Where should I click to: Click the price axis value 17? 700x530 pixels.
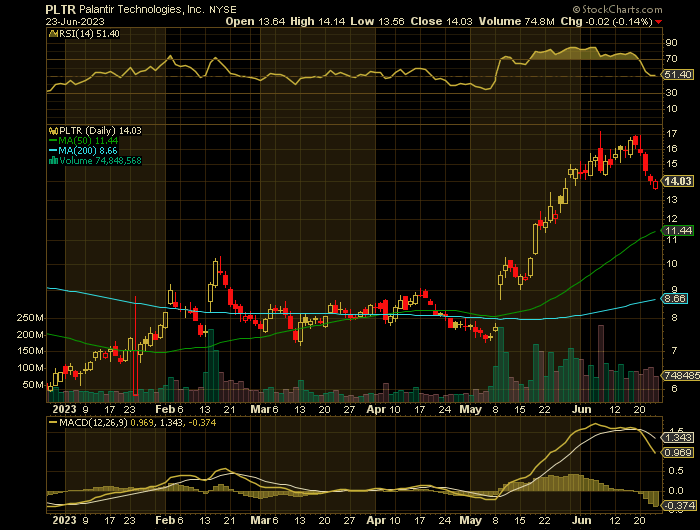(671, 134)
